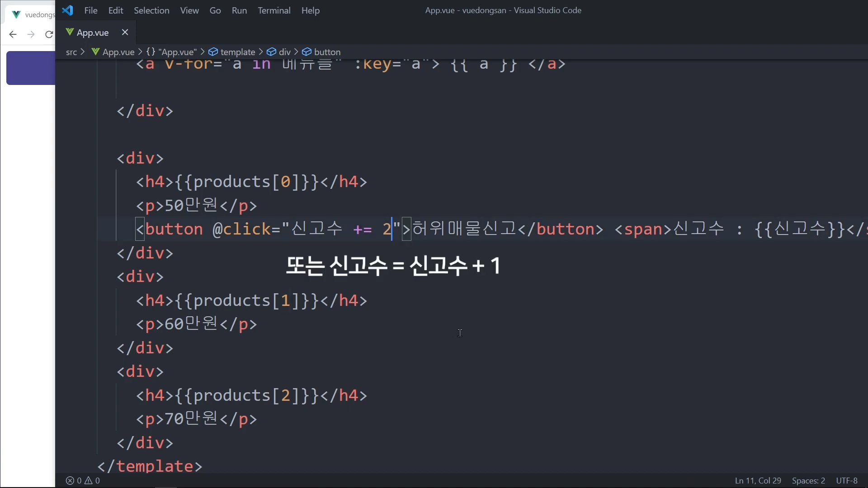Click the browser back arrow
This screenshot has width=868, height=488.
coord(13,34)
